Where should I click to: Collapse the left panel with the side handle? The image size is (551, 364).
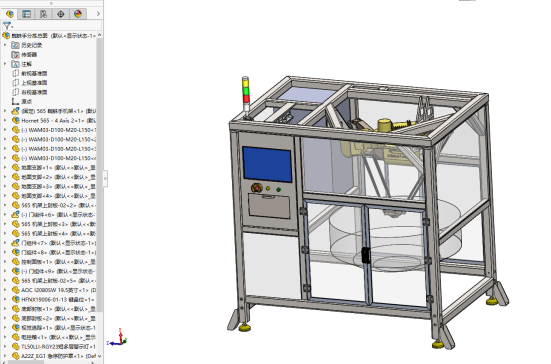(x=105, y=178)
